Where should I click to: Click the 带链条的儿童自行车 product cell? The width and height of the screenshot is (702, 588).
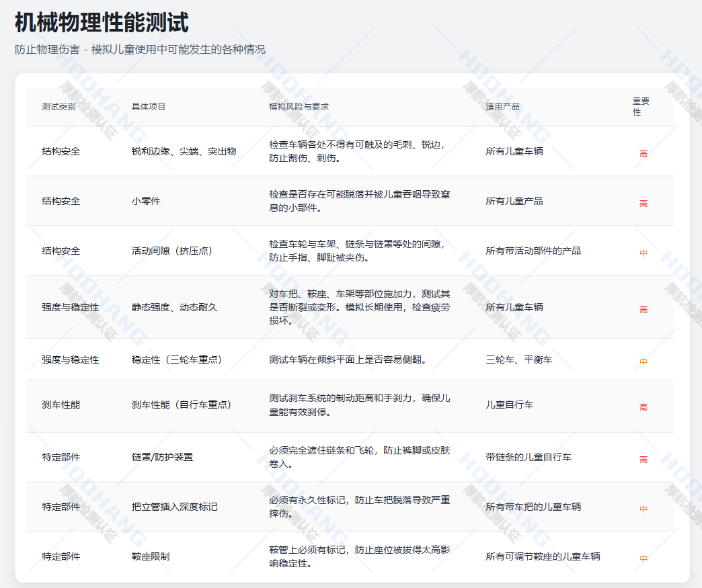pos(529,457)
